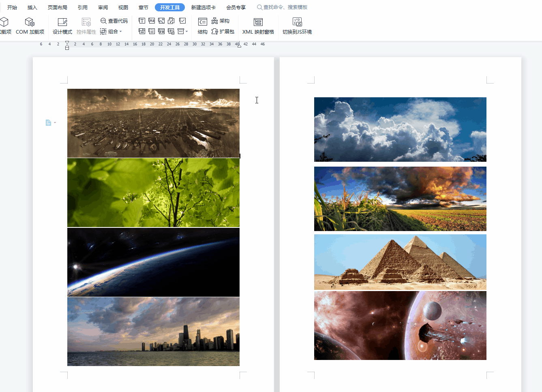542x392 pixels.
Task: Select the sepia aerial city image
Action: 153,123
